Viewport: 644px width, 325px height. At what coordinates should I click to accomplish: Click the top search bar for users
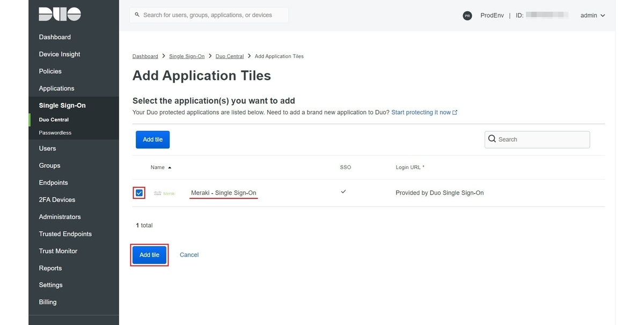point(209,15)
